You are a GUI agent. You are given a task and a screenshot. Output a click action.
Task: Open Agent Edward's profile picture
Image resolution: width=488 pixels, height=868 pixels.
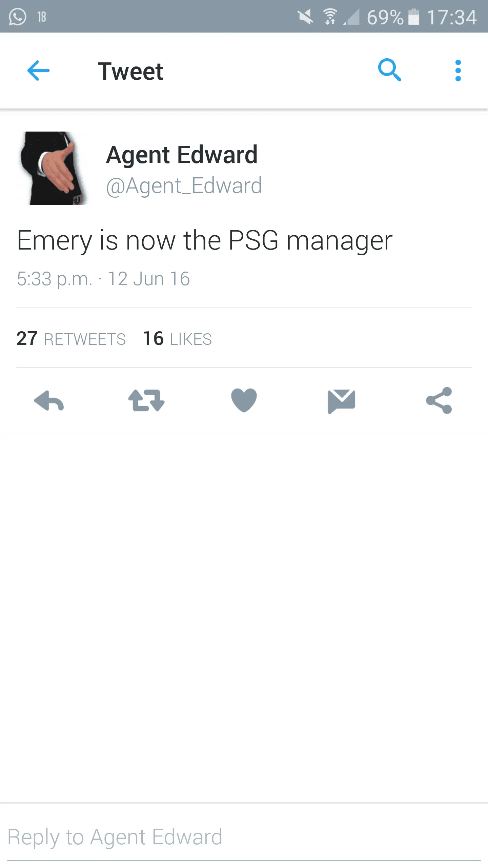tap(53, 168)
